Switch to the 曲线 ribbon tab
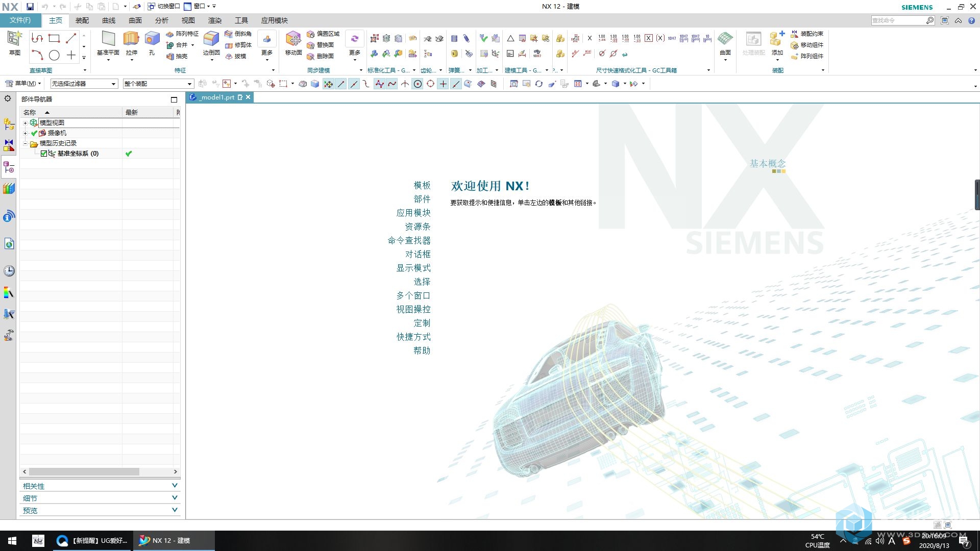The width and height of the screenshot is (980, 551). [109, 20]
